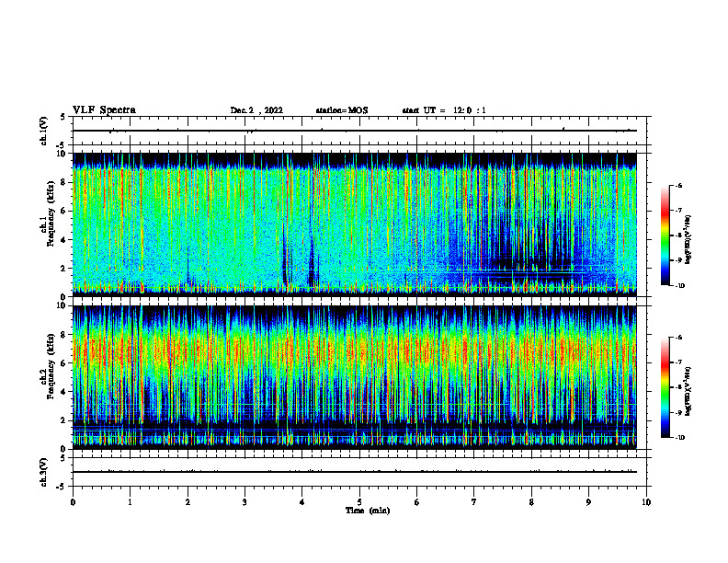Click the "8" kHz tick of ch.1 frequency axis
This screenshot has width=728, height=563.
tap(64, 182)
